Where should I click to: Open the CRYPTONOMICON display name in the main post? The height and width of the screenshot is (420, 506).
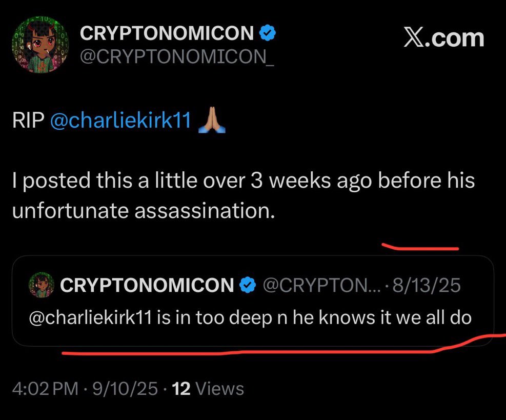click(167, 34)
